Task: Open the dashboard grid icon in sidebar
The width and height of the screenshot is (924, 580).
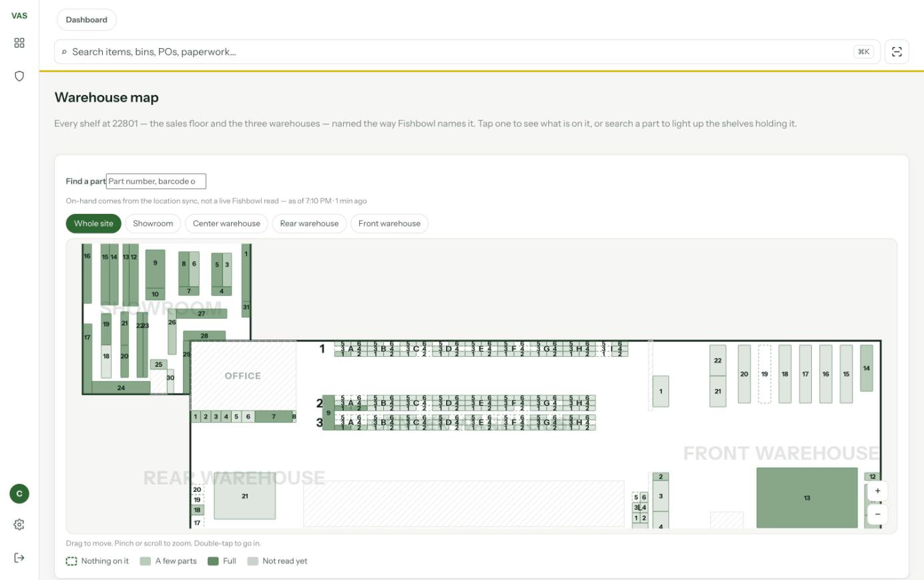Action: [19, 43]
